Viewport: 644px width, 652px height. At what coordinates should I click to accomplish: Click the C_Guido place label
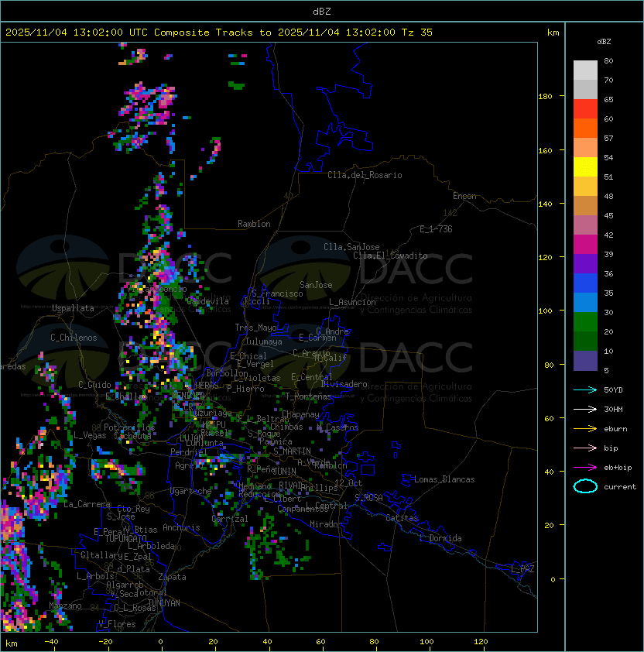pyautogui.click(x=94, y=385)
